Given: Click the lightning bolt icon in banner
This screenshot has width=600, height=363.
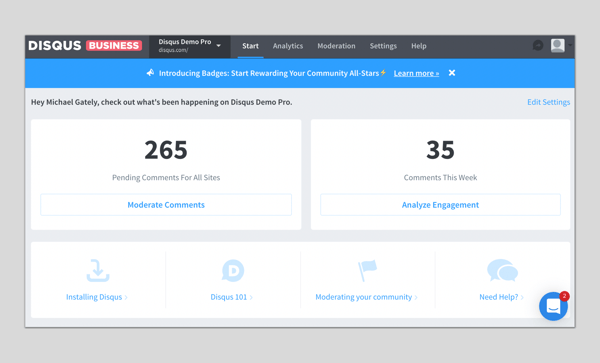Looking at the screenshot, I should click(383, 73).
